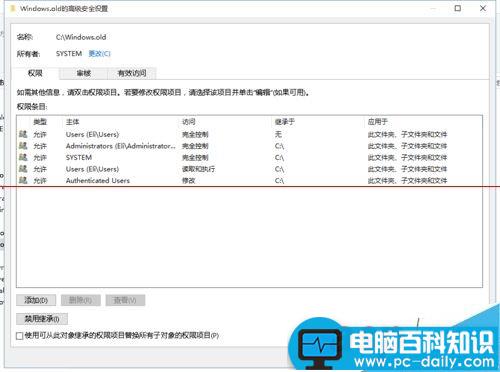Click the icon of the Users 完全控制 entry
This screenshot has width=500, height=372.
23,134
